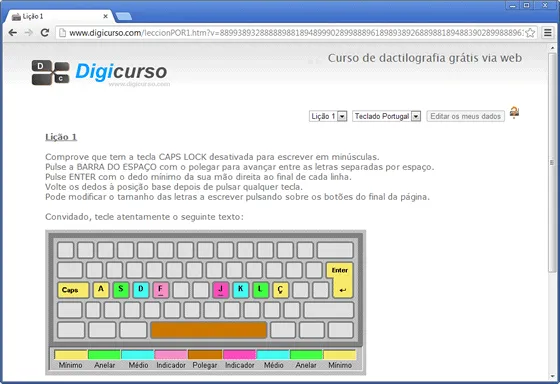Image resolution: width=560 pixels, height=384 pixels.
Task: Click the cyan Médio swatch on the right
Action: point(273,355)
